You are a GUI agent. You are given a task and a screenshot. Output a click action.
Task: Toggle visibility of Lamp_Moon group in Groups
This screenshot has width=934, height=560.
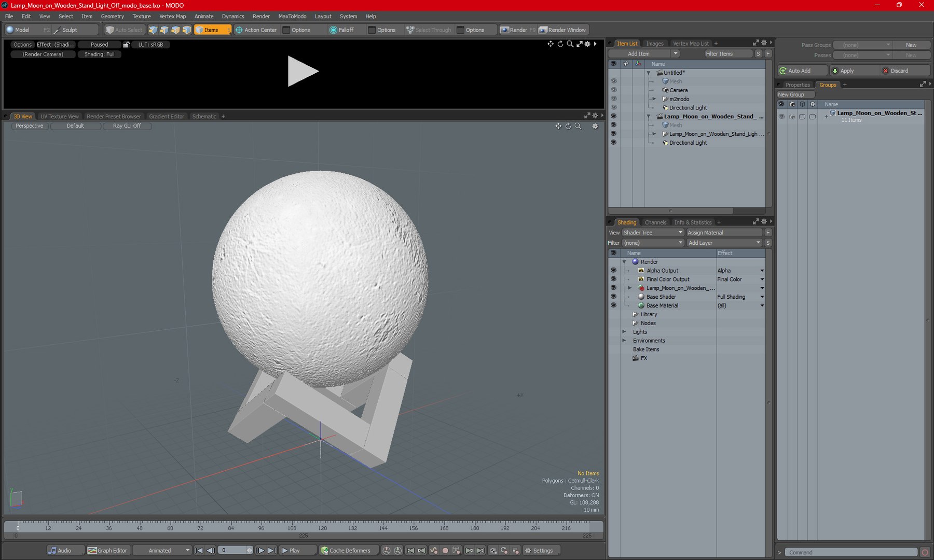click(781, 117)
